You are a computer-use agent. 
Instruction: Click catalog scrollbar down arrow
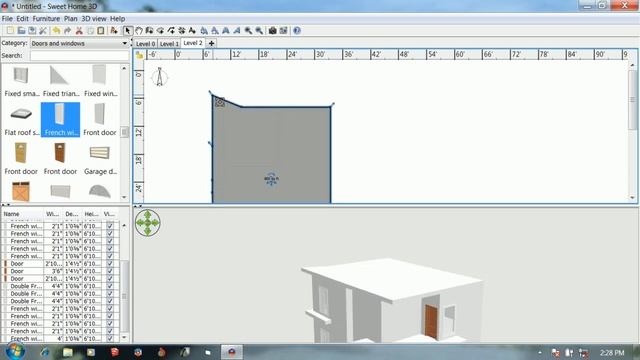124,198
